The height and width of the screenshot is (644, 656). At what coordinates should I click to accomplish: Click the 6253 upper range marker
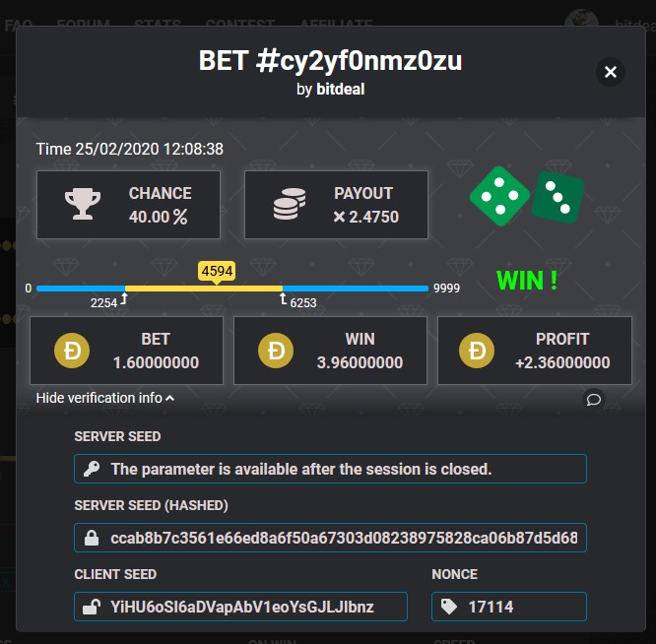(298, 301)
